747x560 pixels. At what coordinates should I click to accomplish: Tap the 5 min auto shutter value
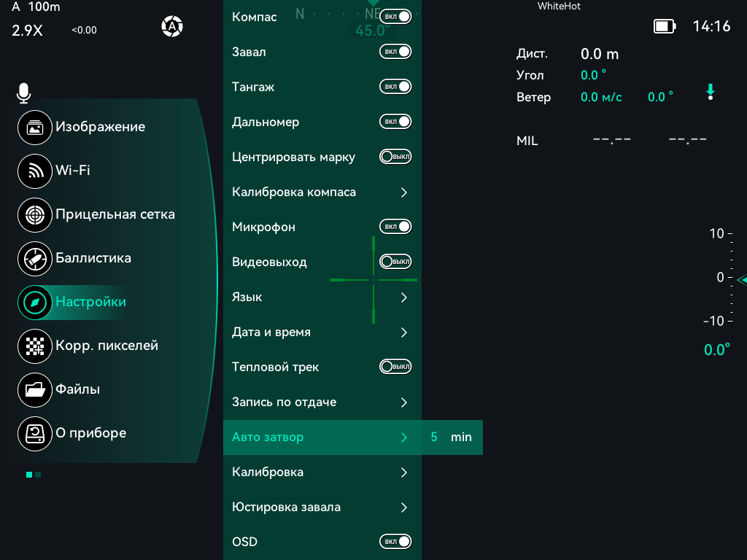(x=452, y=437)
